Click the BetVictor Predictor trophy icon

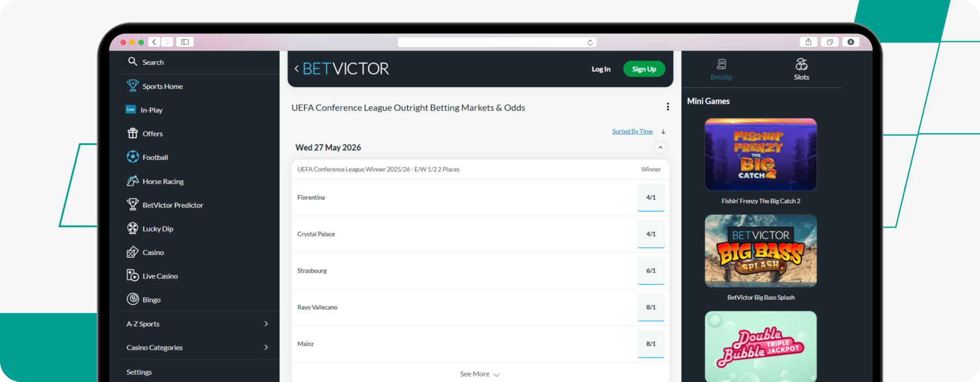pos(132,205)
